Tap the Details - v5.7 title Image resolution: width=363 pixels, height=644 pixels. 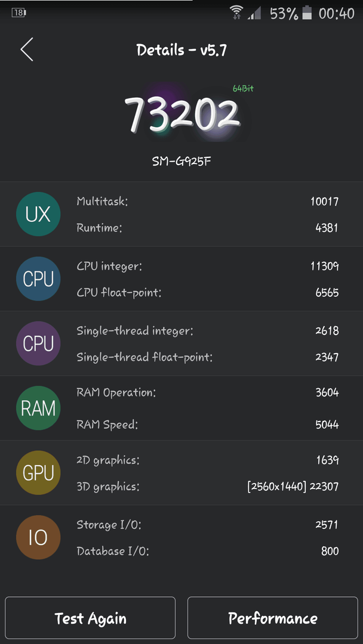pos(181,50)
